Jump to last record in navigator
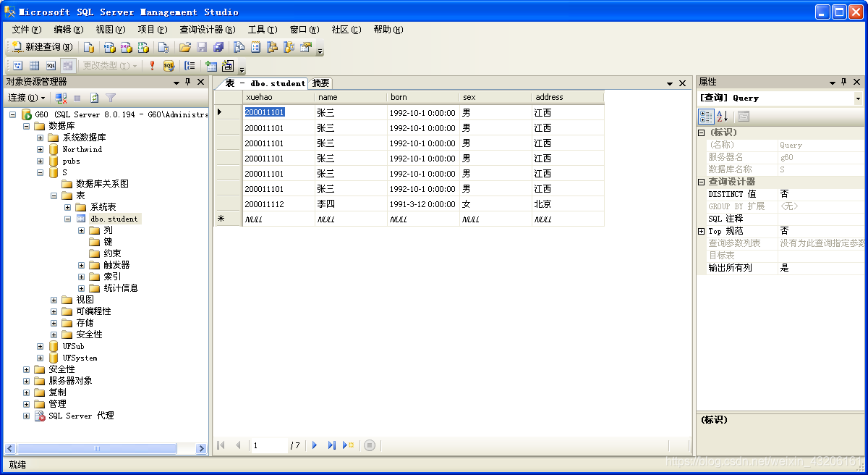Viewport: 868px width, 475px height. (332, 445)
